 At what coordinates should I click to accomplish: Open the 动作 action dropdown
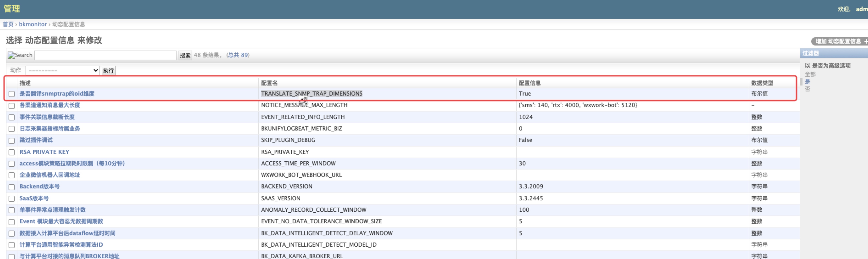63,70
